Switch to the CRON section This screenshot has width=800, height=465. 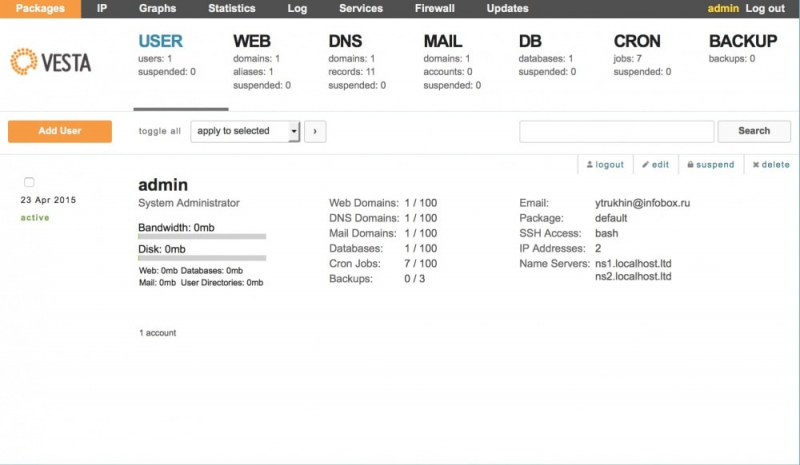[637, 42]
